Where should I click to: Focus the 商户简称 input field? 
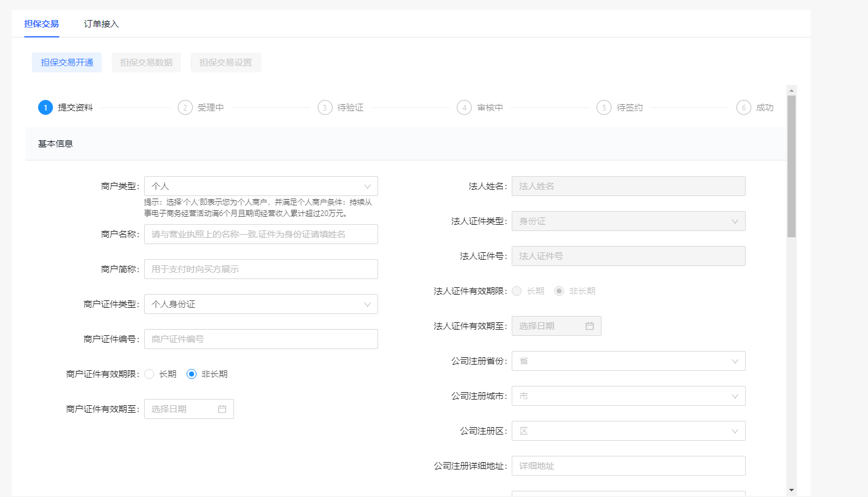261,269
